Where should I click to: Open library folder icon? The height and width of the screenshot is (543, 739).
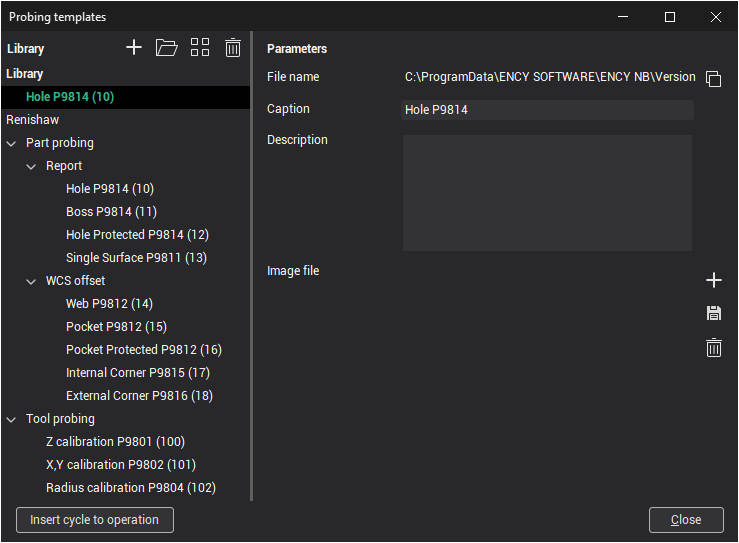166,48
